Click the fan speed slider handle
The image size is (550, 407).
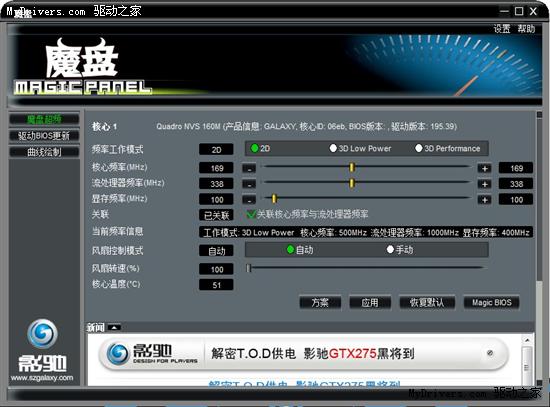[249, 268]
